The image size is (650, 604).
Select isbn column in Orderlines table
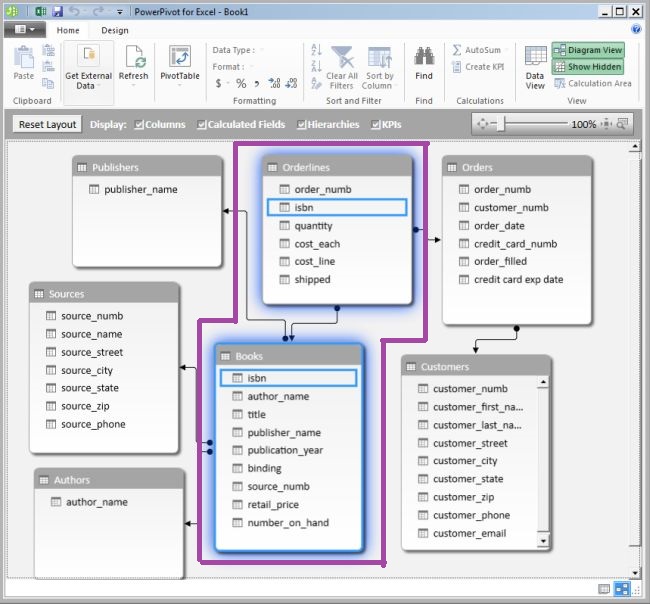[337, 207]
